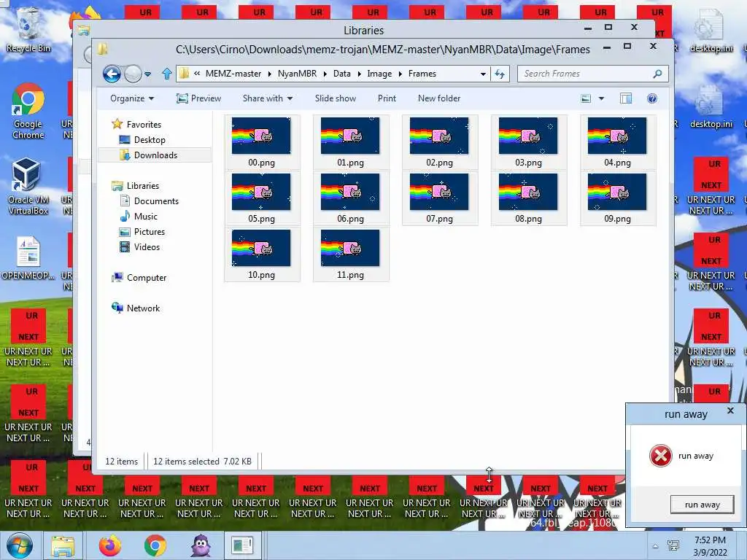Click the search magnifier icon
Screen dimensions: 747x560
(x=657, y=74)
